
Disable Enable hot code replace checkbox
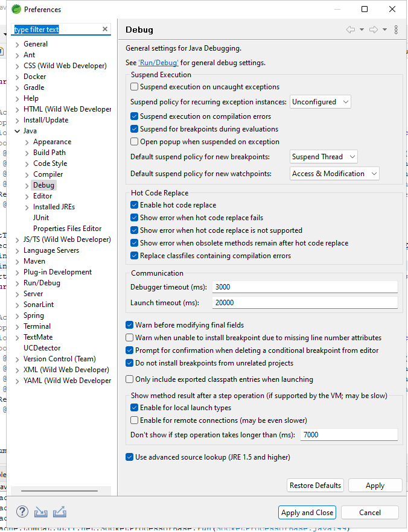coord(135,205)
